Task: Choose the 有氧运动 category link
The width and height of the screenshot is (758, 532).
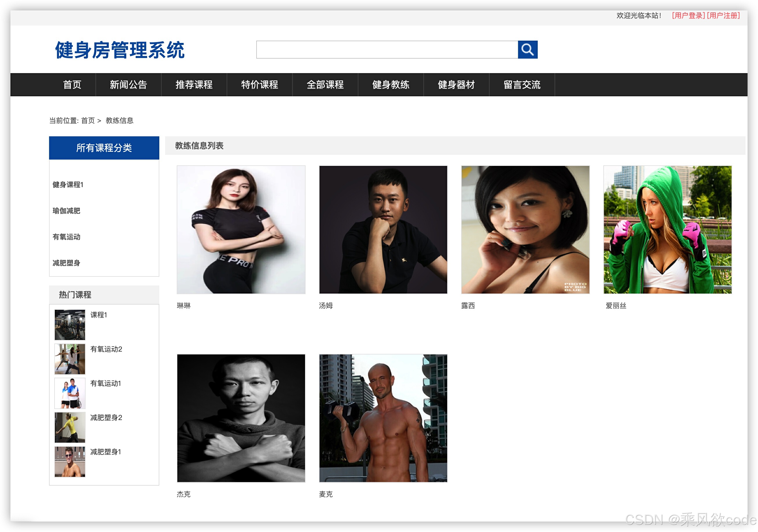Action: (66, 237)
